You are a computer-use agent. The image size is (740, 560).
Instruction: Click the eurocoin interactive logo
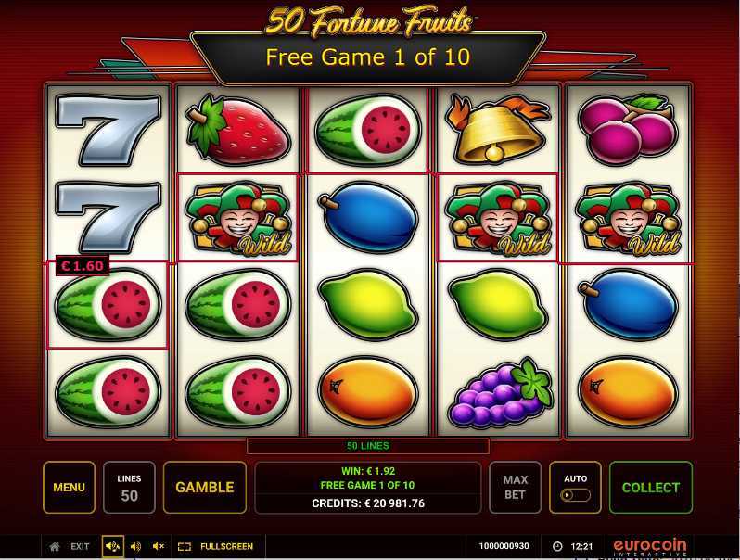coord(650,547)
